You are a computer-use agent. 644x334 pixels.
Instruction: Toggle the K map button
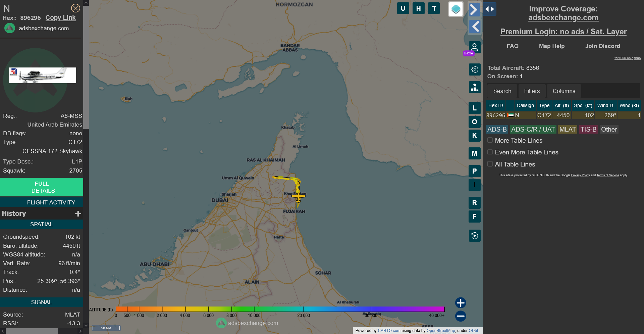474,136
